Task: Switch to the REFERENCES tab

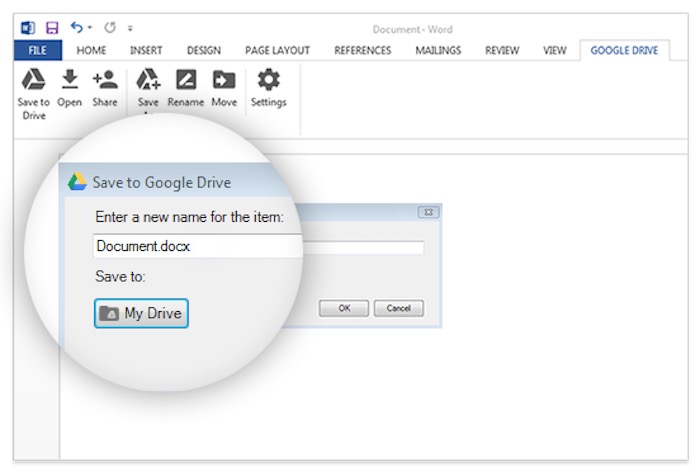Action: click(x=362, y=50)
